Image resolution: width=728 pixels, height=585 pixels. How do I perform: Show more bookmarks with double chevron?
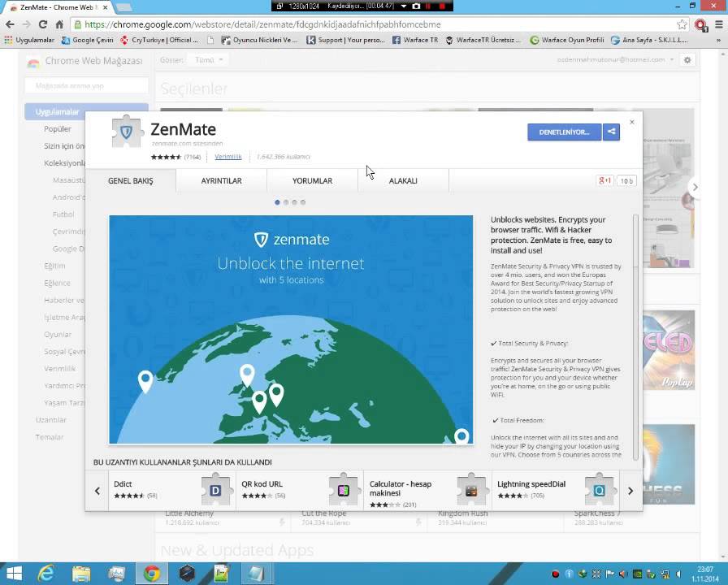click(719, 41)
